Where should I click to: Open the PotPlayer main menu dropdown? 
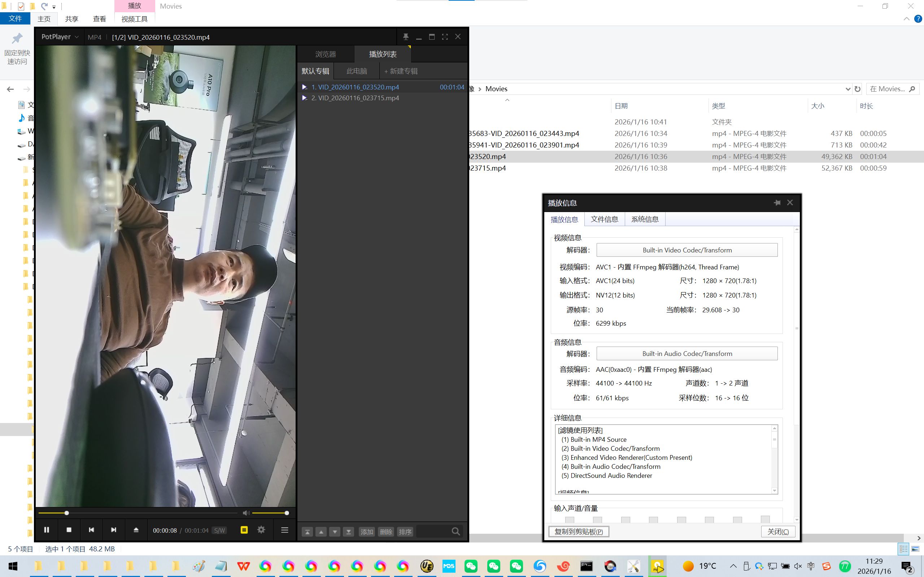tap(60, 37)
